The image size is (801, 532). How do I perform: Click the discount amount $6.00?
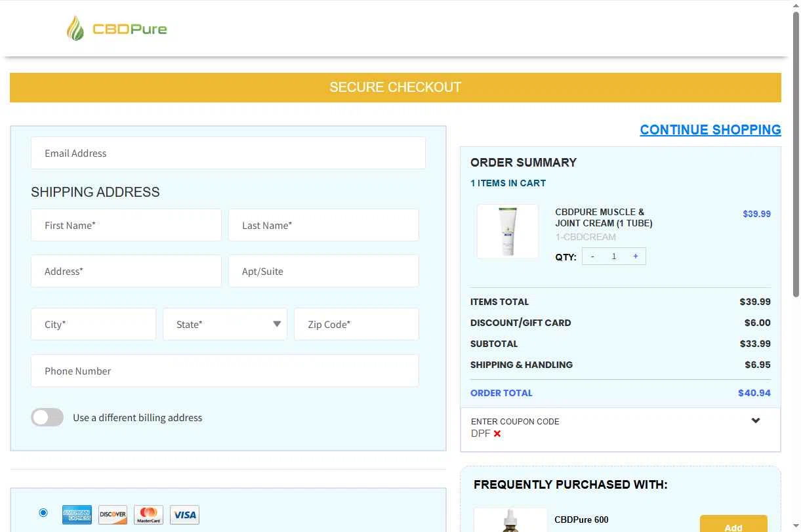pyautogui.click(x=758, y=323)
